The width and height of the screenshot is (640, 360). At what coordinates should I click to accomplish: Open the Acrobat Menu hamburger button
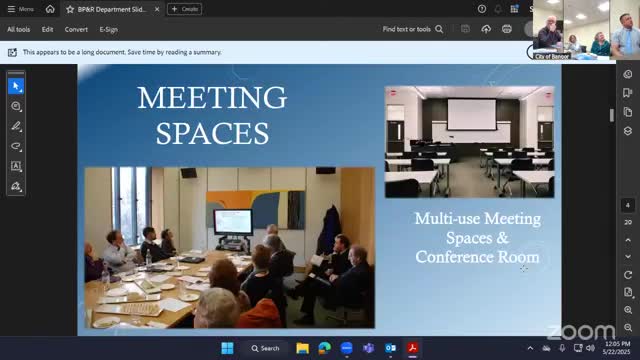point(11,9)
